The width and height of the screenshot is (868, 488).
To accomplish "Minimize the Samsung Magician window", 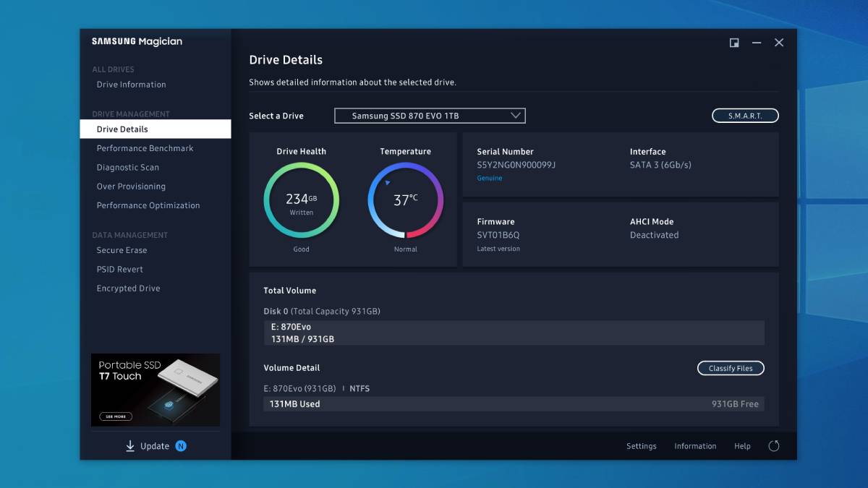I will [757, 43].
